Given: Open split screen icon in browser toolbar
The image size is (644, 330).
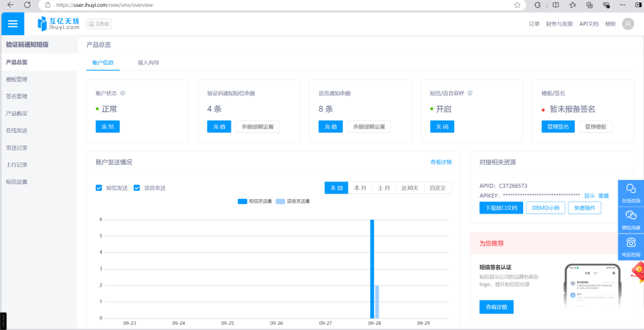Looking at the screenshot, I should pyautogui.click(x=555, y=5).
